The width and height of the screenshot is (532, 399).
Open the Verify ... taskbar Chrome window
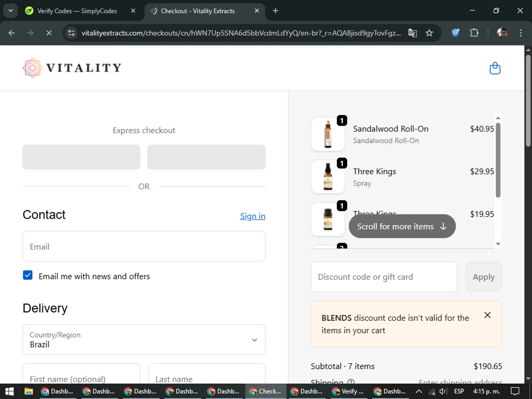click(348, 391)
